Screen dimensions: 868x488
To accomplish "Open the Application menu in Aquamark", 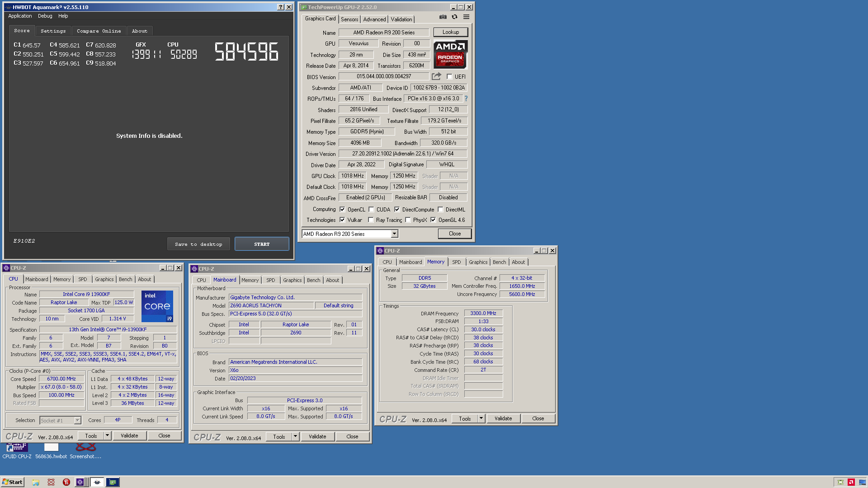I will (20, 16).
